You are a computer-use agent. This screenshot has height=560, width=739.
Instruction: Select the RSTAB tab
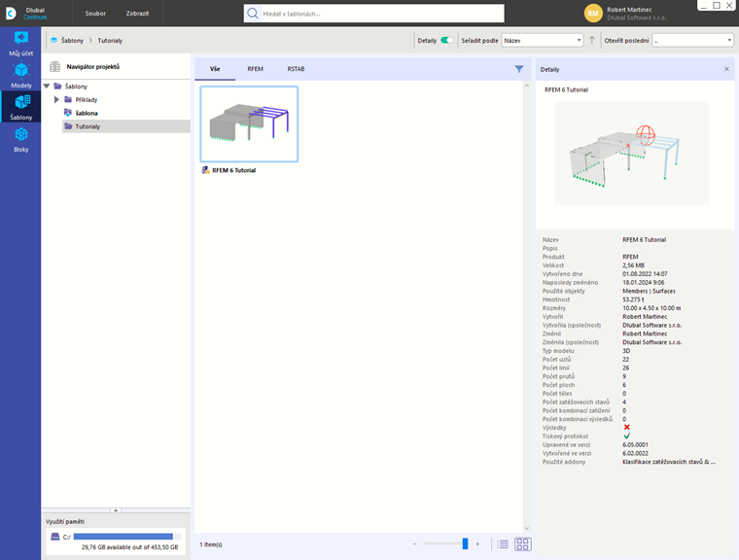tap(296, 69)
